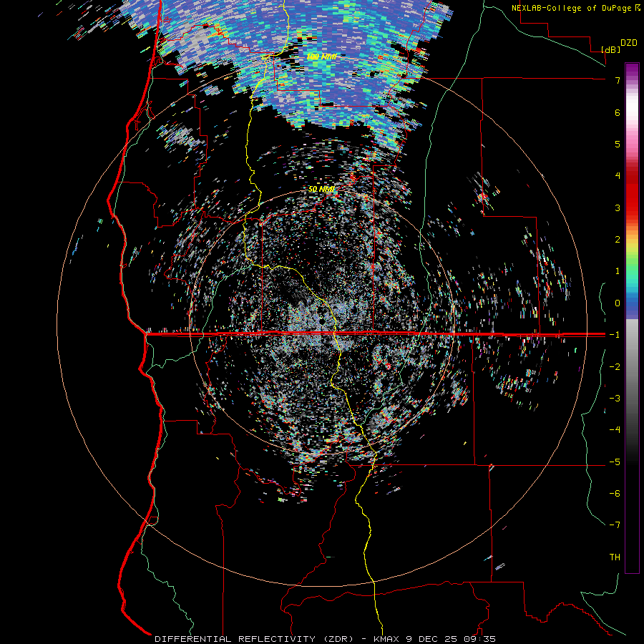Click the 5 value on the dB scale

[x=618, y=144]
